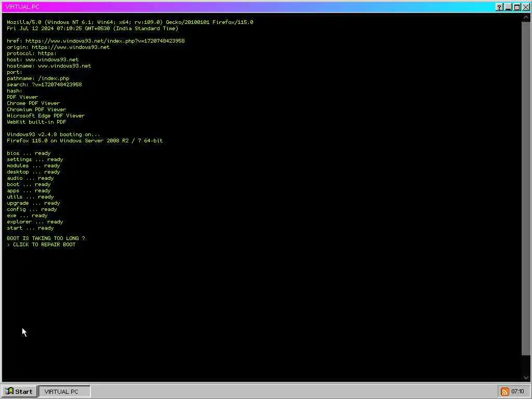Click the explorer ... ready line
The image size is (532, 399).
(35, 222)
